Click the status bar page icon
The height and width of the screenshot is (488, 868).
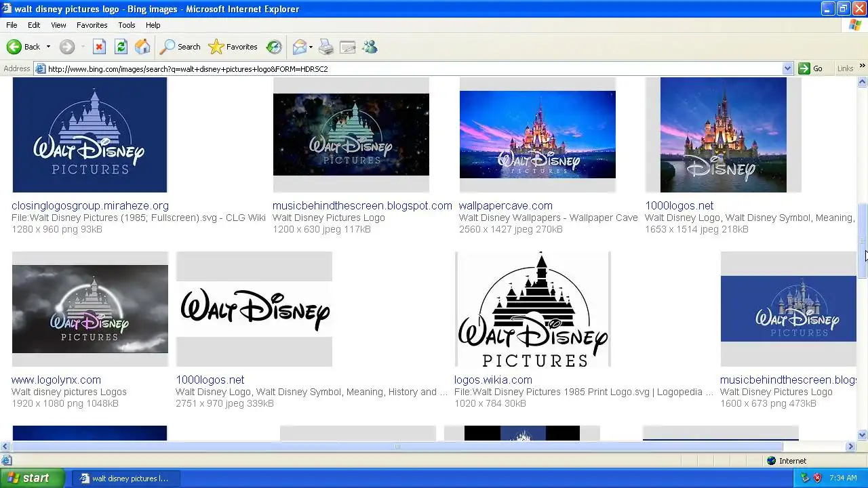click(x=6, y=461)
